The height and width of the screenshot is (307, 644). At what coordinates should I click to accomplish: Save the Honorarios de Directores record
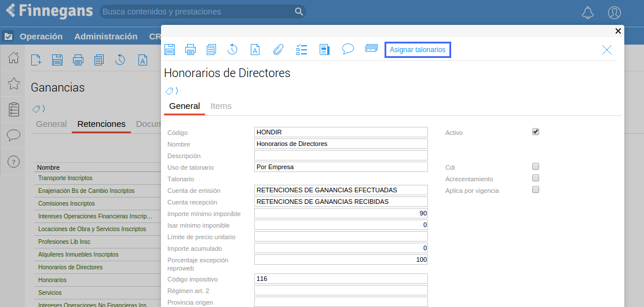pyautogui.click(x=170, y=50)
